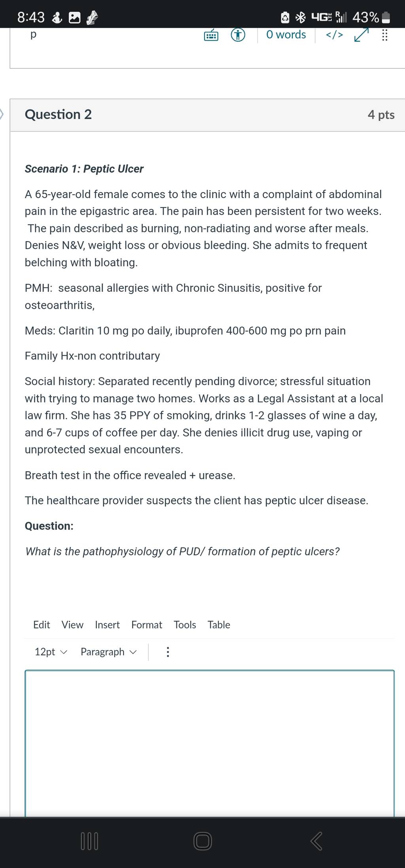This screenshot has width=405, height=868.
Task: Expand editor to fullscreen
Action: pyautogui.click(x=361, y=34)
